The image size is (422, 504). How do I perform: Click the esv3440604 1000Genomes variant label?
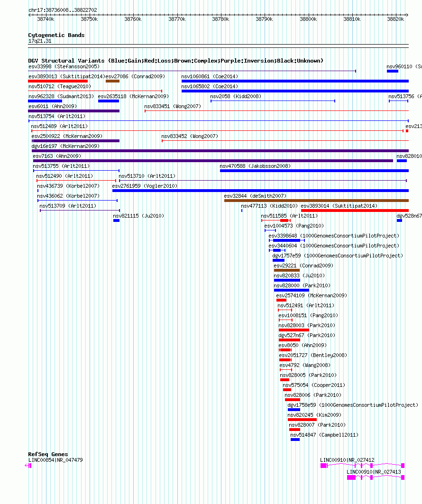334,246
